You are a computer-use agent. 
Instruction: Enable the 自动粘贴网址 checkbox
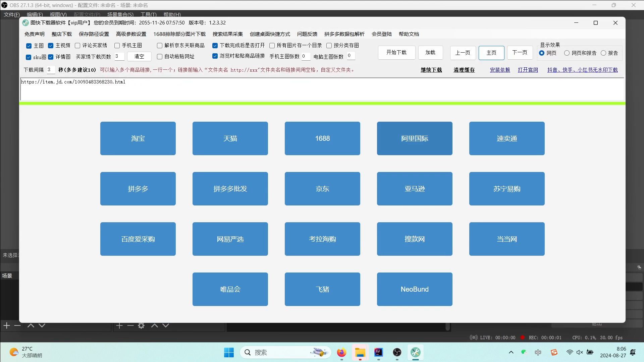click(160, 57)
